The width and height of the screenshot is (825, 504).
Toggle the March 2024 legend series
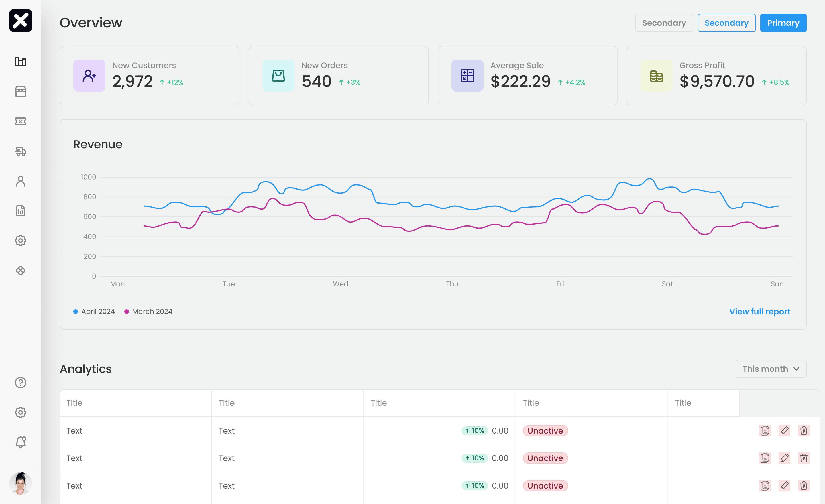(148, 312)
